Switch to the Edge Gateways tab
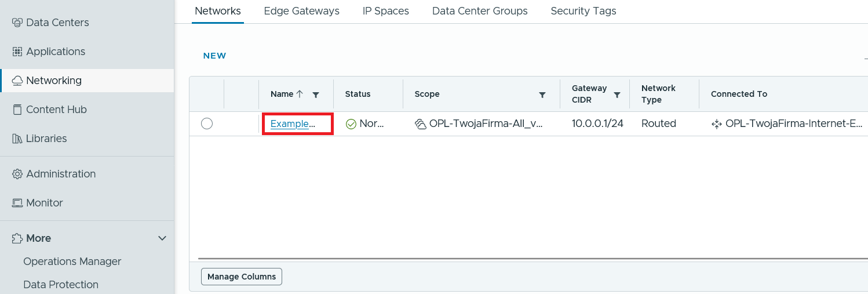 [301, 11]
